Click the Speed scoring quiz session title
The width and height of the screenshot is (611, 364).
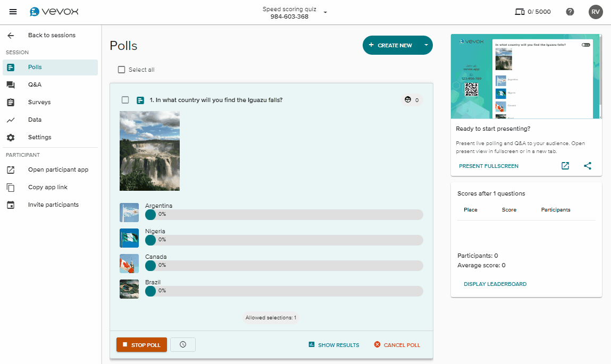(289, 9)
